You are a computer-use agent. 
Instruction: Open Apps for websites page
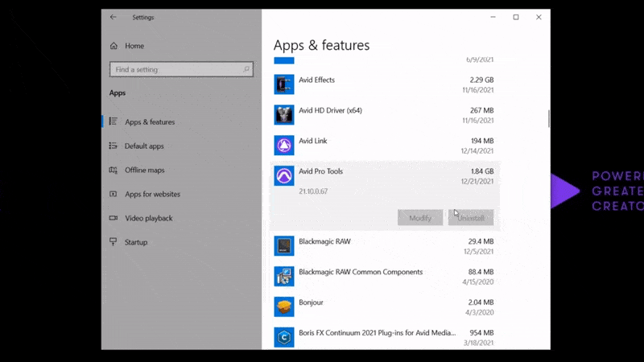point(152,194)
